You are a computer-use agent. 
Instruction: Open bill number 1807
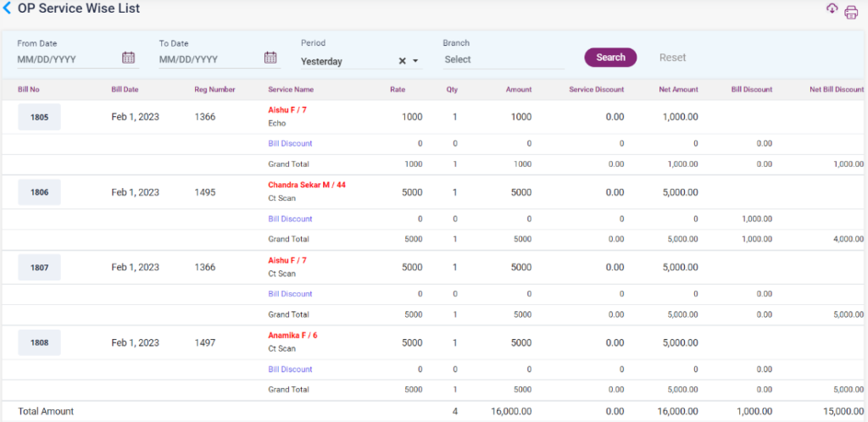click(39, 268)
